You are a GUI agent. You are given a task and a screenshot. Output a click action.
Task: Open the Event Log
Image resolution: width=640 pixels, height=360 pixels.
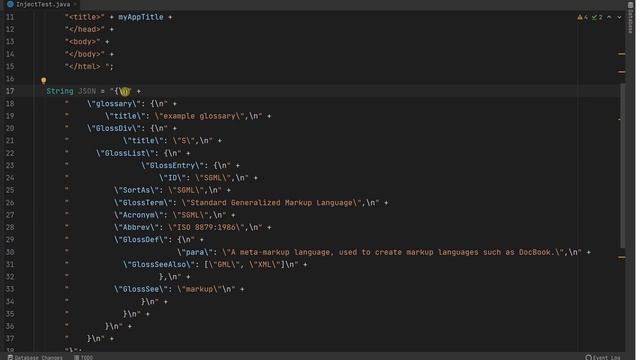pyautogui.click(x=603, y=358)
